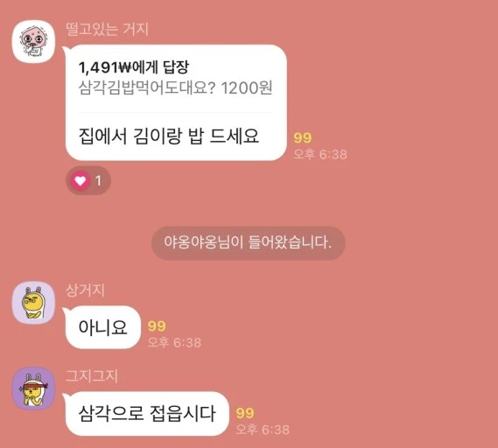Open 상거지's yellow bunny profile avatar
The height and width of the screenshot is (448, 498).
[33, 303]
